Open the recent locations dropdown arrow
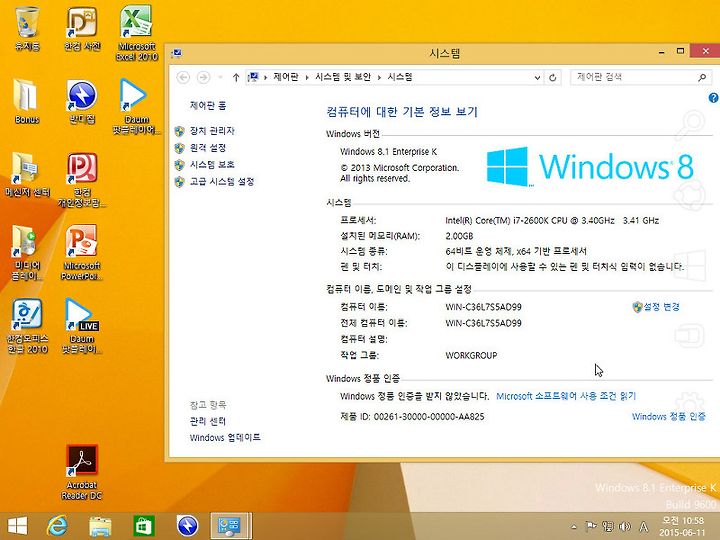The image size is (720, 540). coord(220,77)
